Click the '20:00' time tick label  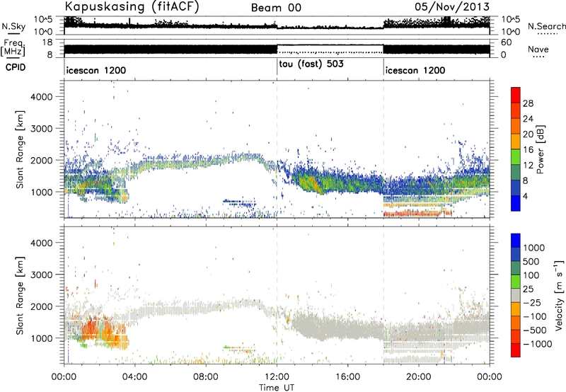click(x=419, y=377)
